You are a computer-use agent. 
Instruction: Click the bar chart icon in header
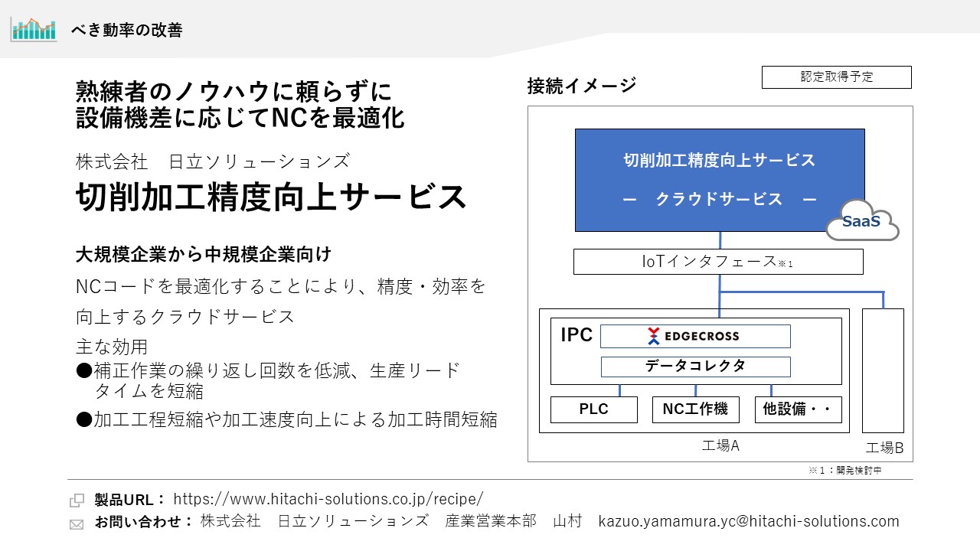(x=34, y=30)
